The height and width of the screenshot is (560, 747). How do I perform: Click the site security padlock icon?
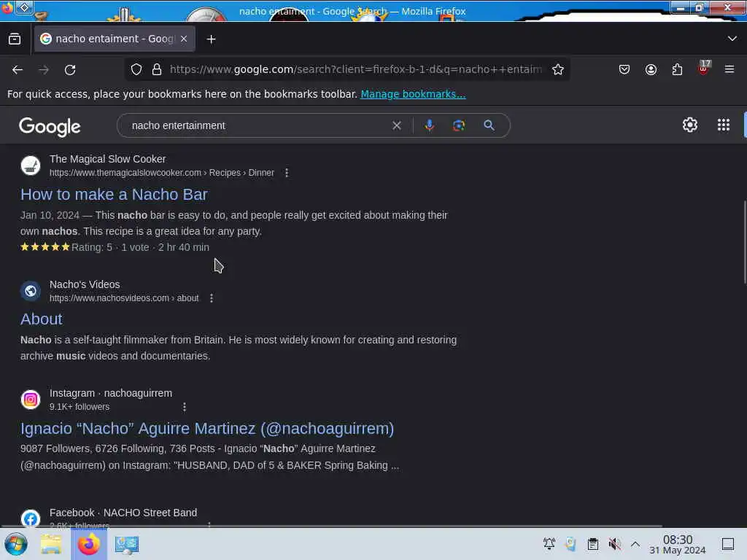157,69
